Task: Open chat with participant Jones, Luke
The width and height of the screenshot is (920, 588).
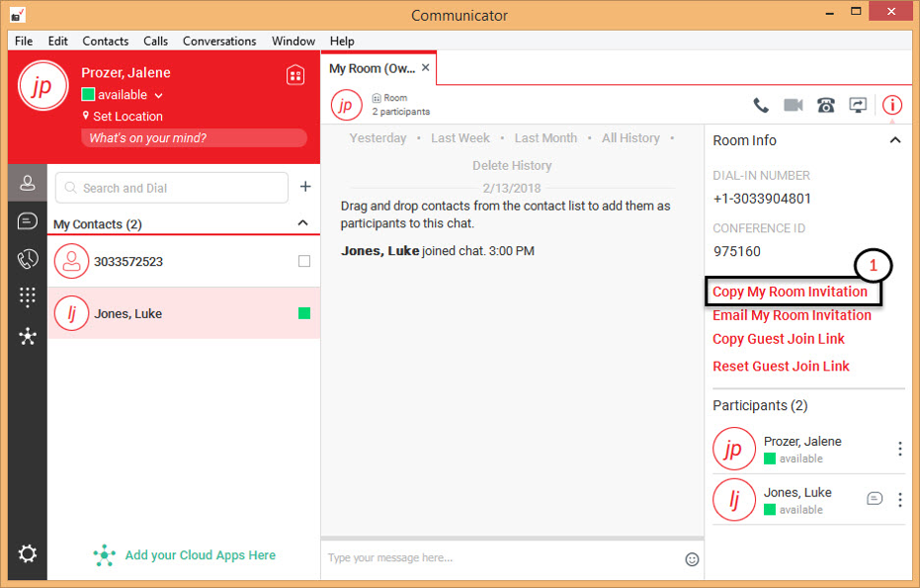Action: pyautogui.click(x=875, y=499)
